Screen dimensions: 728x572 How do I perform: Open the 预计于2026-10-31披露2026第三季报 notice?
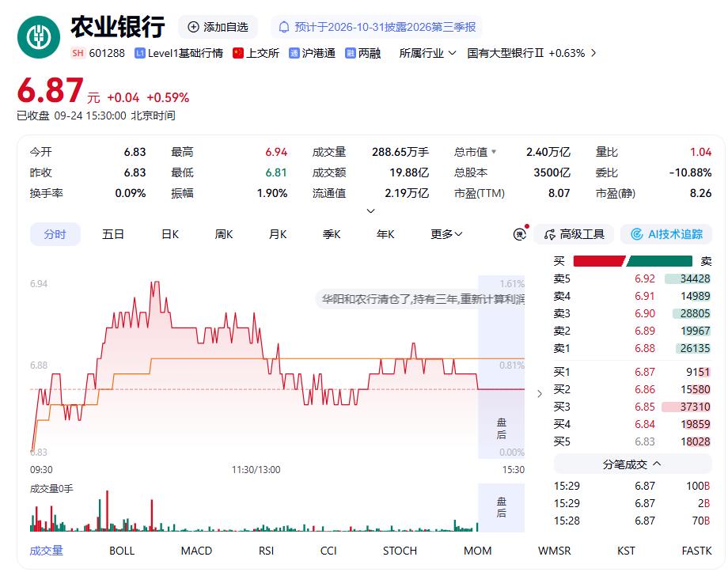click(x=377, y=27)
